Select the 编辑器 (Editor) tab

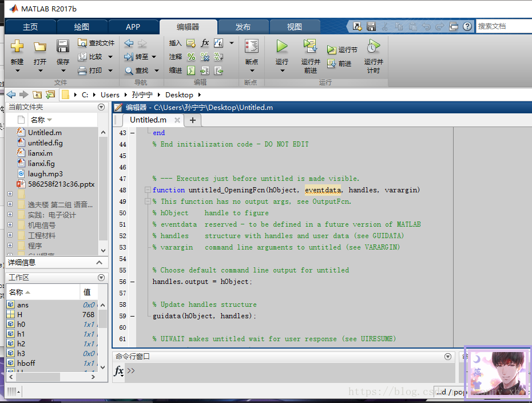pyautogui.click(x=188, y=27)
